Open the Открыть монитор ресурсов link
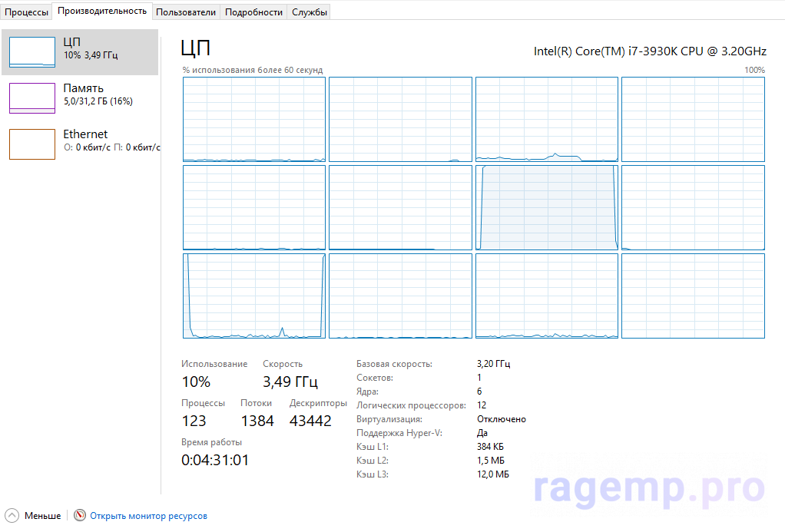The image size is (785, 532). [148, 516]
